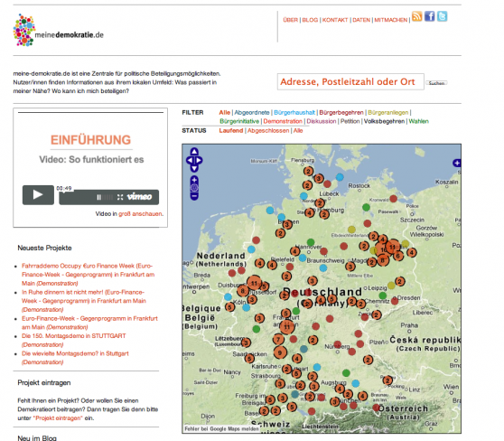Open 'In Ruhe dinnern ist nicht mehr!' project
This screenshot has width=504, height=441.
click(84, 301)
